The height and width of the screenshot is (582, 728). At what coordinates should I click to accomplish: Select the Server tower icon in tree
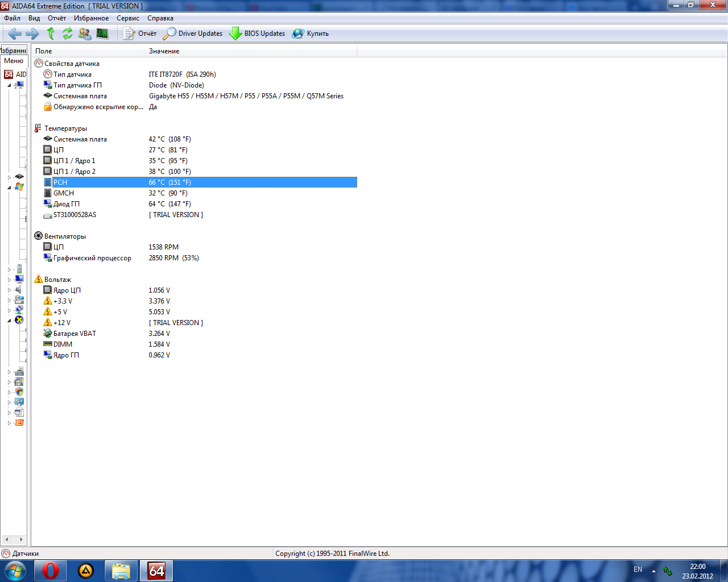(x=19, y=269)
